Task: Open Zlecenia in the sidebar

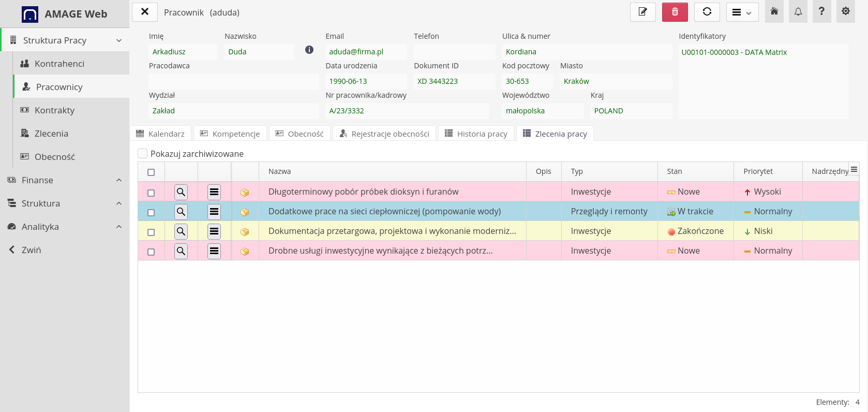Action: pos(71,134)
